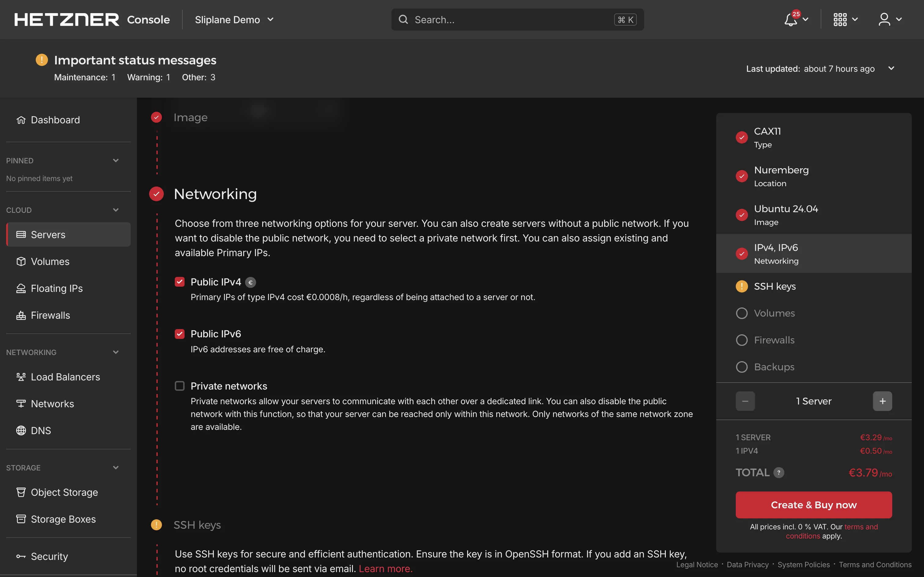This screenshot has width=924, height=577.
Task: Open the Firewalls section
Action: click(x=50, y=315)
